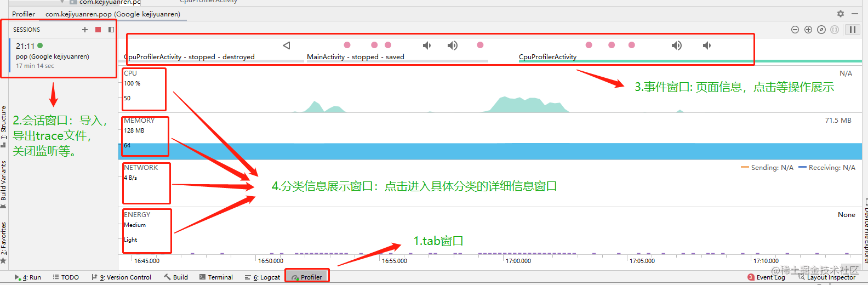Open the Layout Inspector panel
Viewport: 868px width, 285px height.
click(x=826, y=277)
